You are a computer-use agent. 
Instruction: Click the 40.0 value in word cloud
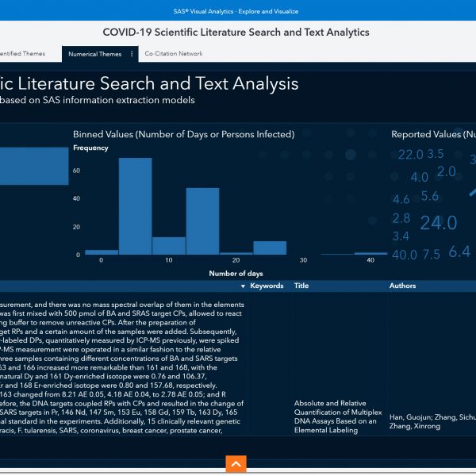tap(404, 255)
